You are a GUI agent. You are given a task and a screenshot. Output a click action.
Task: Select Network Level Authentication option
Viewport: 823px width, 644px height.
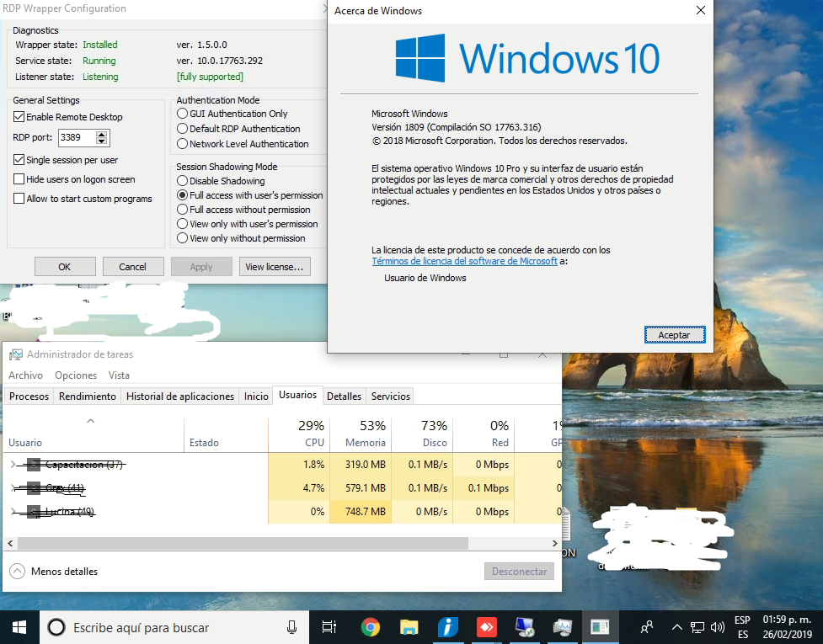(182, 144)
